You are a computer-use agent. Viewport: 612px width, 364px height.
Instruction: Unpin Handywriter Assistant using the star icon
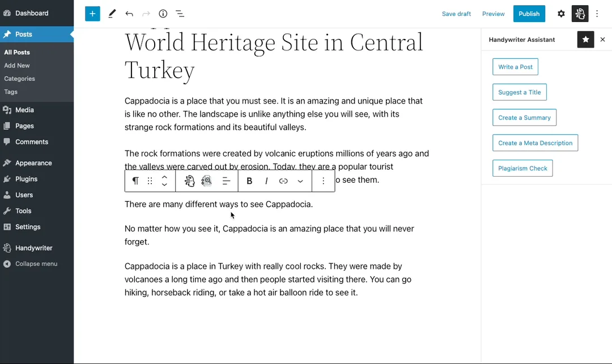(x=585, y=40)
